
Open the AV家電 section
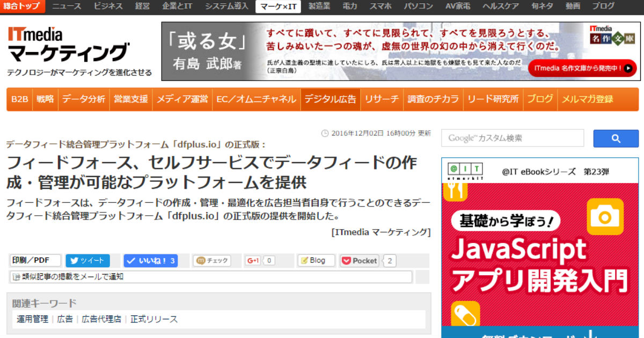coord(459,6)
